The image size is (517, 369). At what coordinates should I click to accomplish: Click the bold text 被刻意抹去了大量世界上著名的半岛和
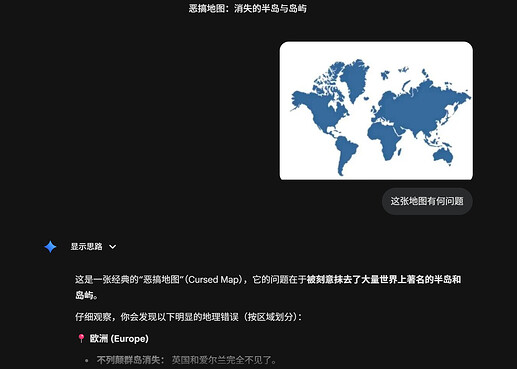(384, 279)
